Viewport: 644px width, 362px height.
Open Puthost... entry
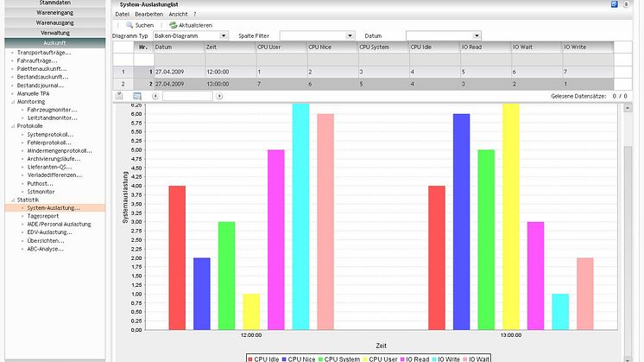click(x=41, y=184)
